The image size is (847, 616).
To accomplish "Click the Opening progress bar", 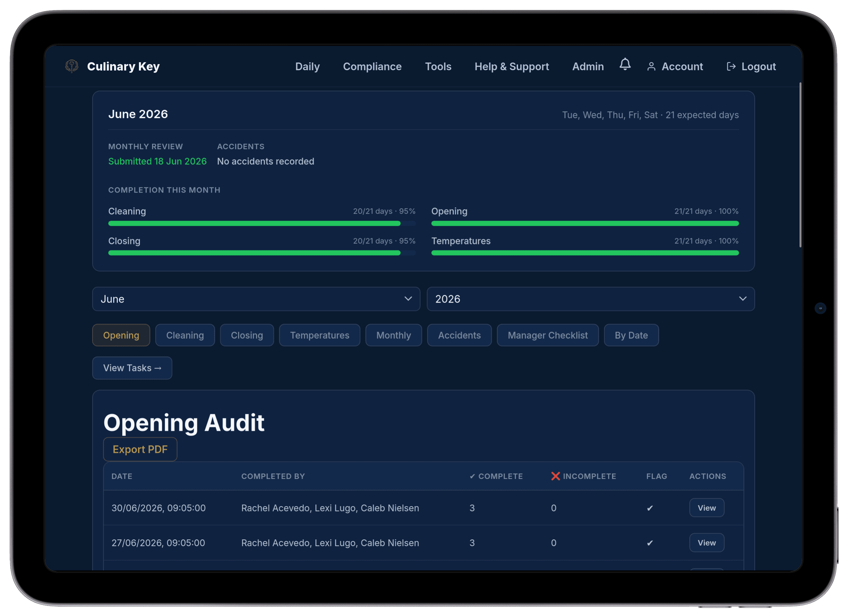I will click(x=585, y=223).
